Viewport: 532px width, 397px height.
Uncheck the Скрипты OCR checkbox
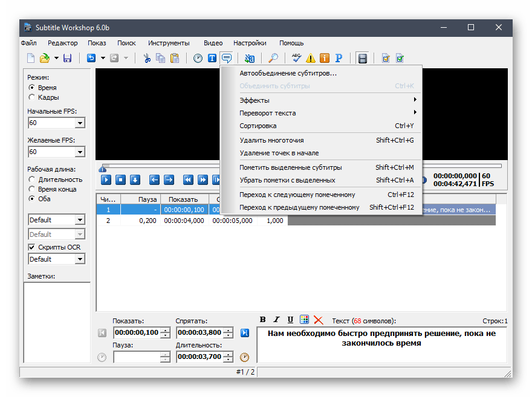tap(32, 247)
